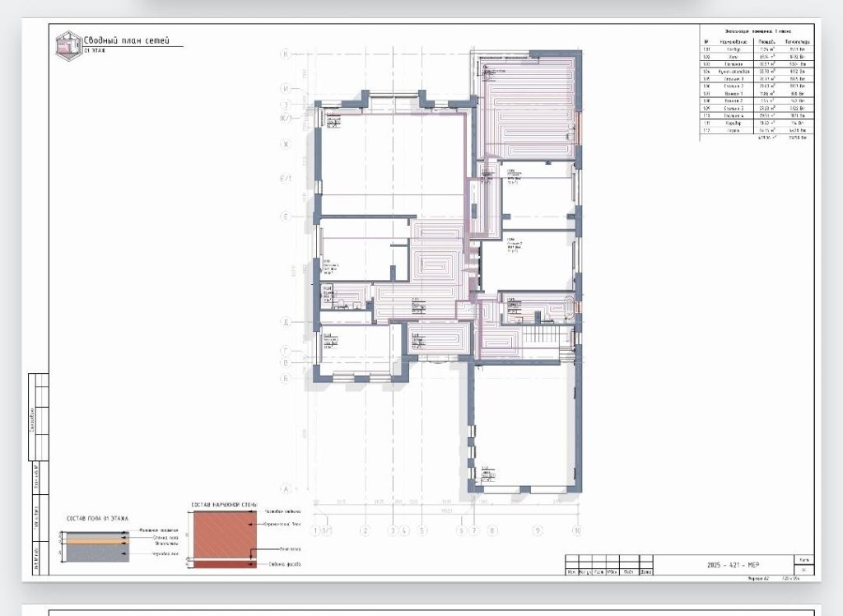Select the grid axis bubble labeled К
Screen dimensions: 843x616
tap(286, 54)
